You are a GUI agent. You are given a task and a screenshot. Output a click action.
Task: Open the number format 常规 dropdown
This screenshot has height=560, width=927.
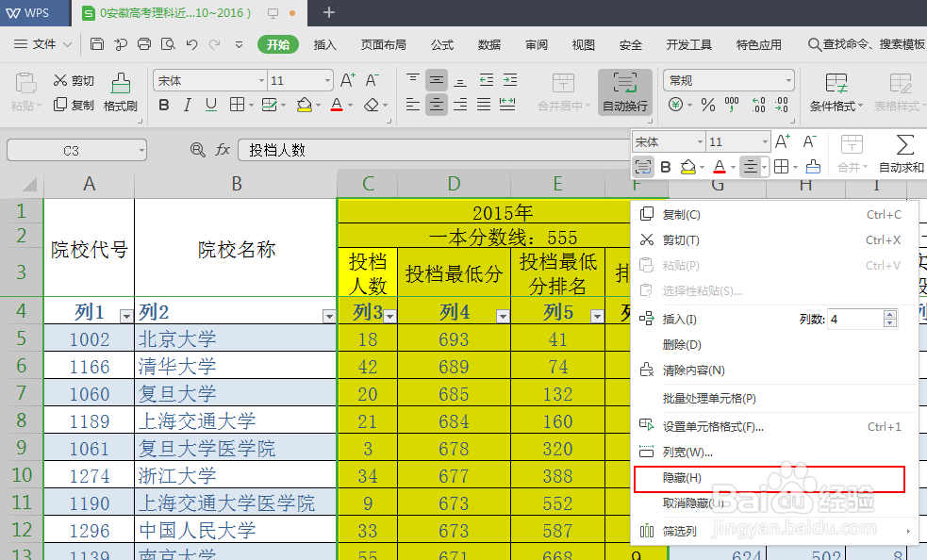[x=788, y=80]
